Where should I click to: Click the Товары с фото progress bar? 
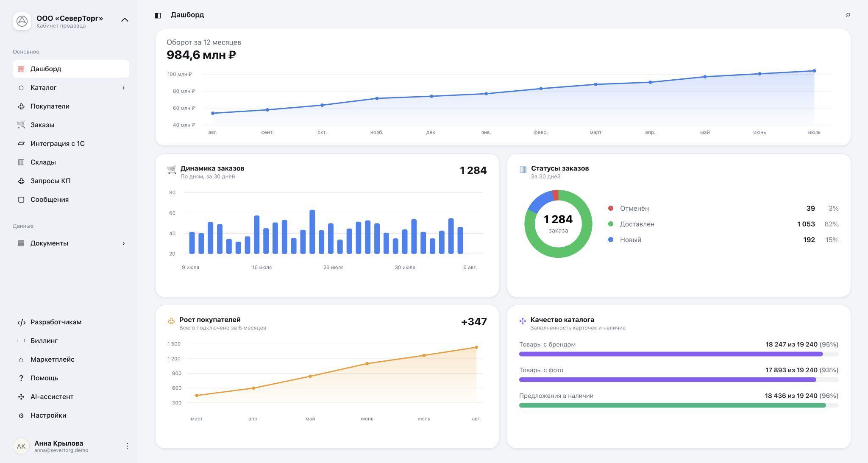point(679,380)
